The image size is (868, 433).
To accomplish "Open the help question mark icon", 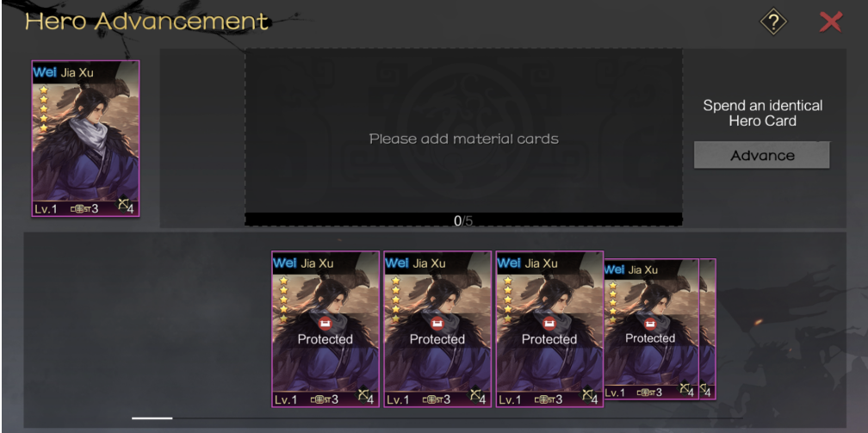I will click(773, 22).
